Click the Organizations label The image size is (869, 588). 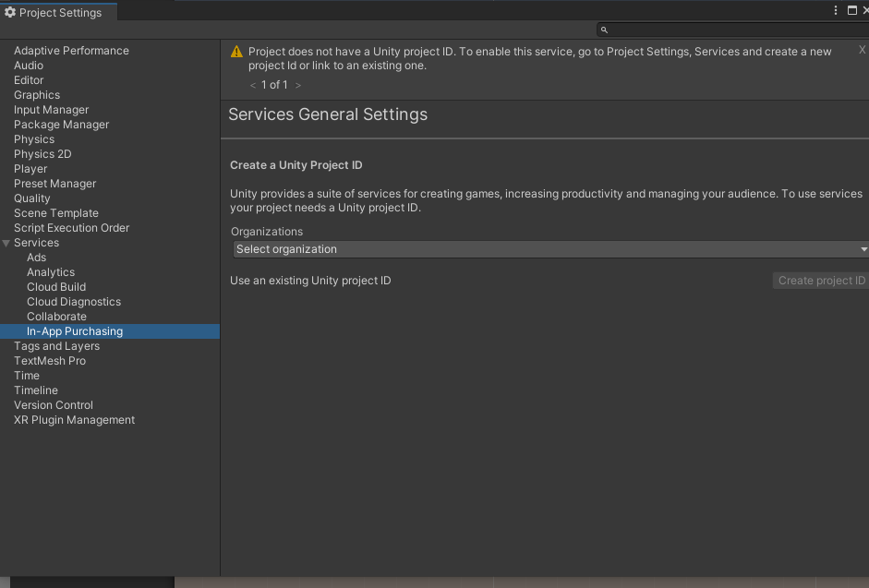click(x=267, y=232)
